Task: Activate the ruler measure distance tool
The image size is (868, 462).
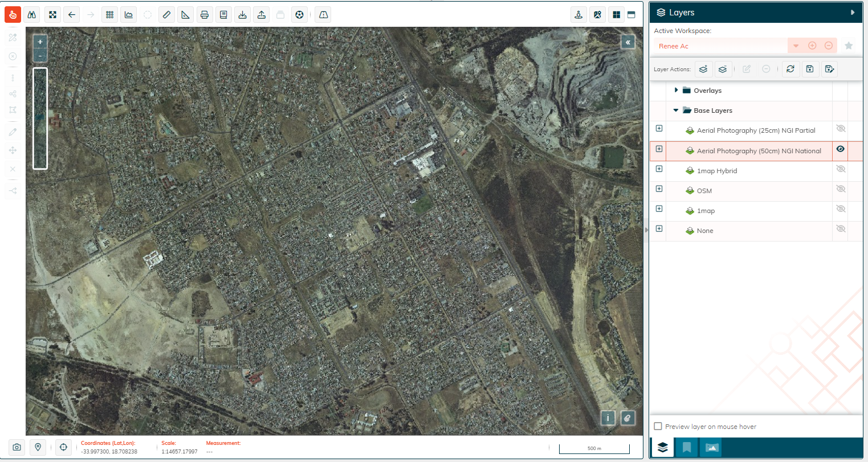Action: (x=166, y=15)
